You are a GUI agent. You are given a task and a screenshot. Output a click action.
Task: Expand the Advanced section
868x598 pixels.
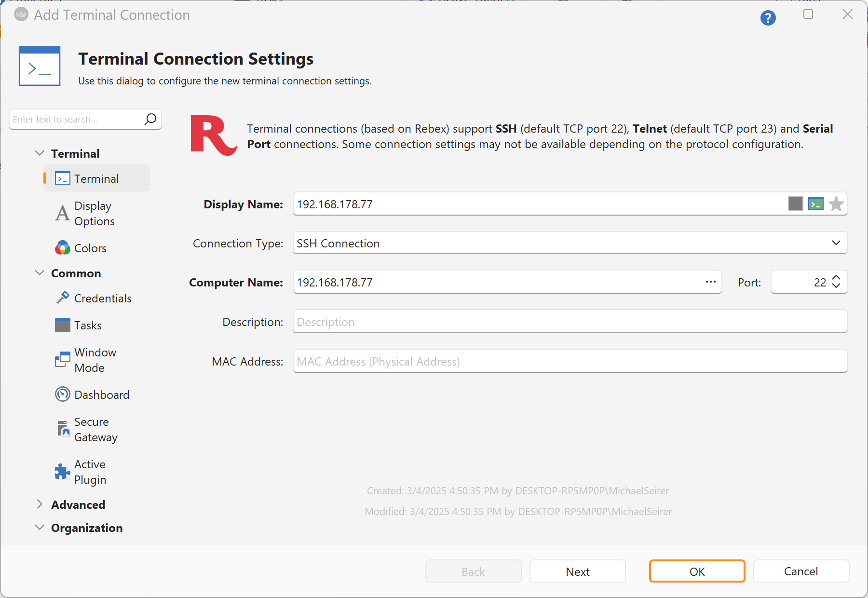coord(40,504)
